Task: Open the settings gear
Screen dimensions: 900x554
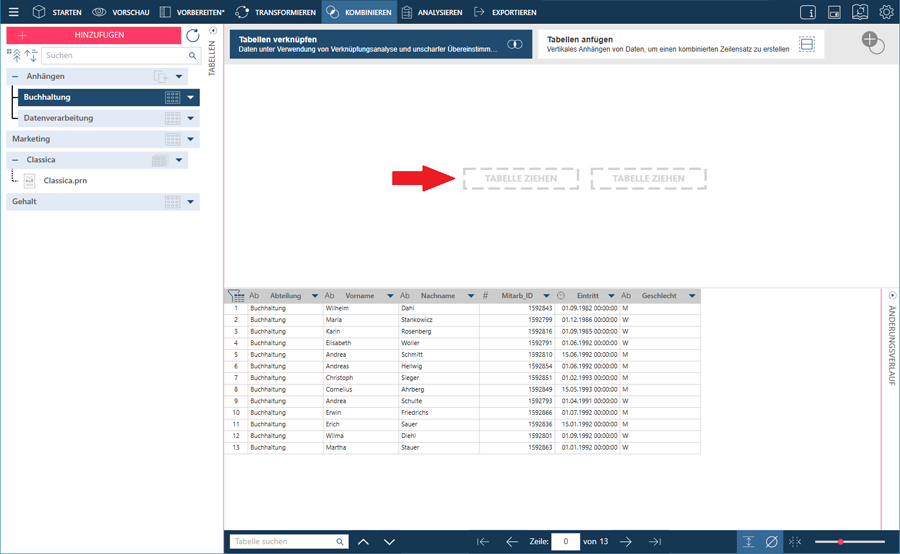Action: click(x=886, y=12)
